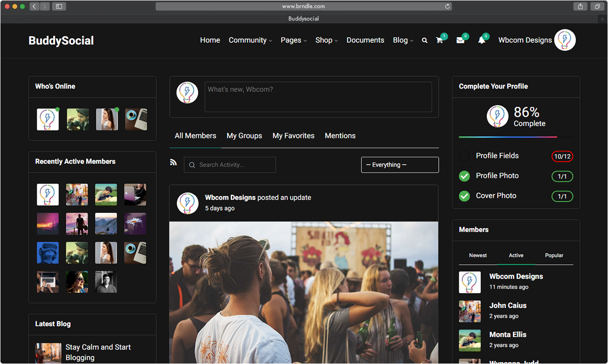Switch to the My Groups tab
Viewport: 608px width, 364px height.
tap(244, 136)
